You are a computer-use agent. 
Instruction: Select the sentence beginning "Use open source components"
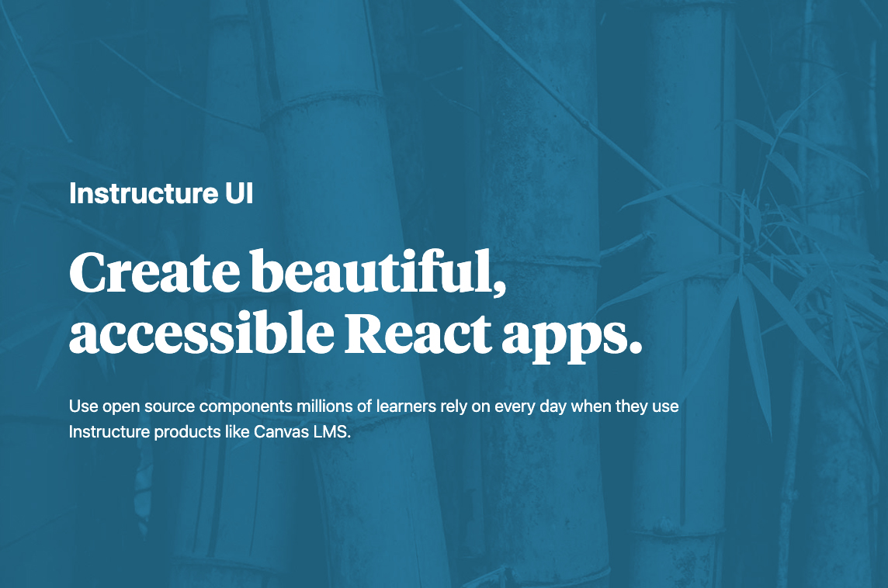point(374,419)
